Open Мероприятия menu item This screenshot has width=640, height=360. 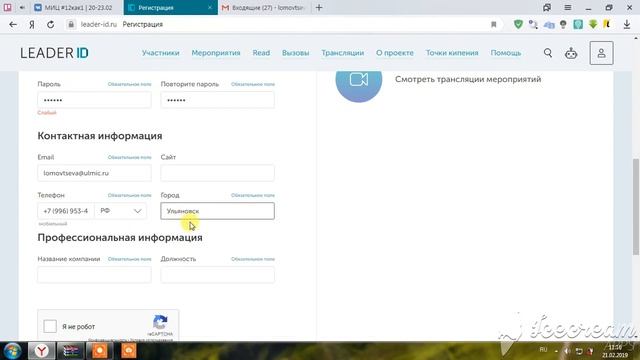[x=216, y=53]
